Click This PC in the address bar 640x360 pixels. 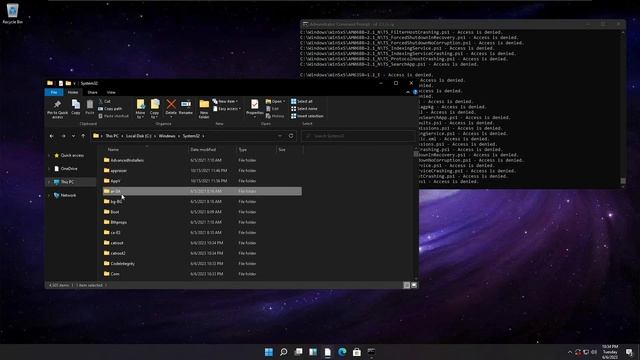[x=112, y=136]
